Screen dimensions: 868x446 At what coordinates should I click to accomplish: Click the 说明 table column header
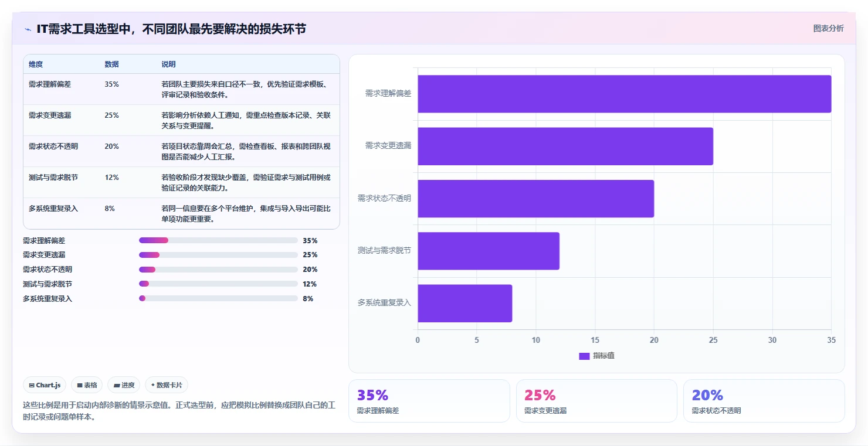(x=168, y=64)
